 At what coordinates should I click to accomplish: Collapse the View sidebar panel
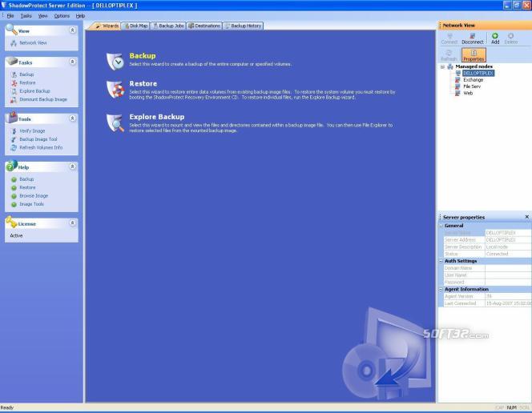click(x=72, y=30)
